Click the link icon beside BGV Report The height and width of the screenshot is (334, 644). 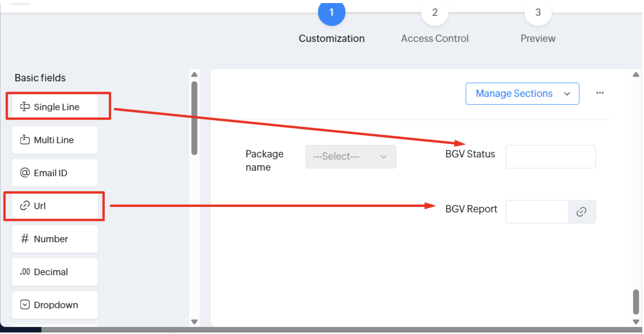581,212
